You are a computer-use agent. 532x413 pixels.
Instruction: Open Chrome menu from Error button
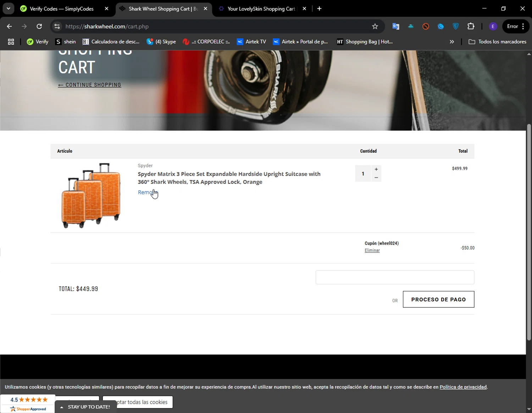click(516, 26)
